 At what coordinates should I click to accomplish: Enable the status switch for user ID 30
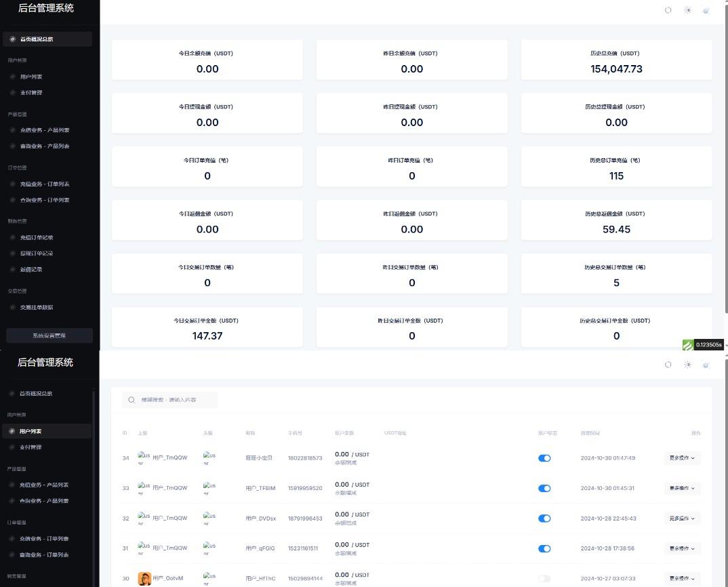(544, 578)
